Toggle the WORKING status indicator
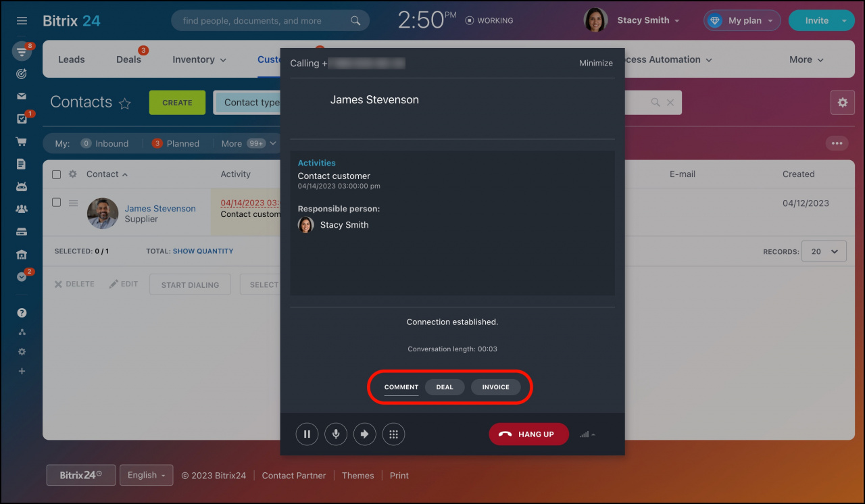 (489, 21)
